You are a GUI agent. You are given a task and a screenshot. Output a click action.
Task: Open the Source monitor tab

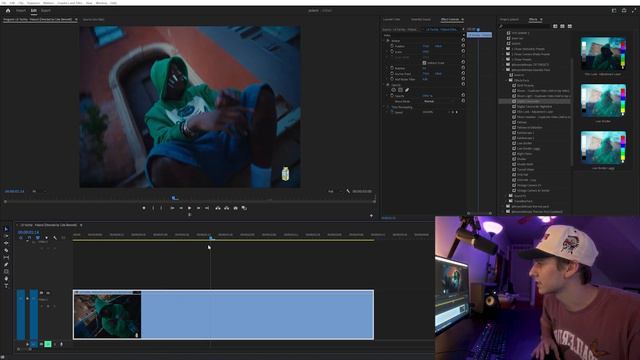tap(93, 19)
